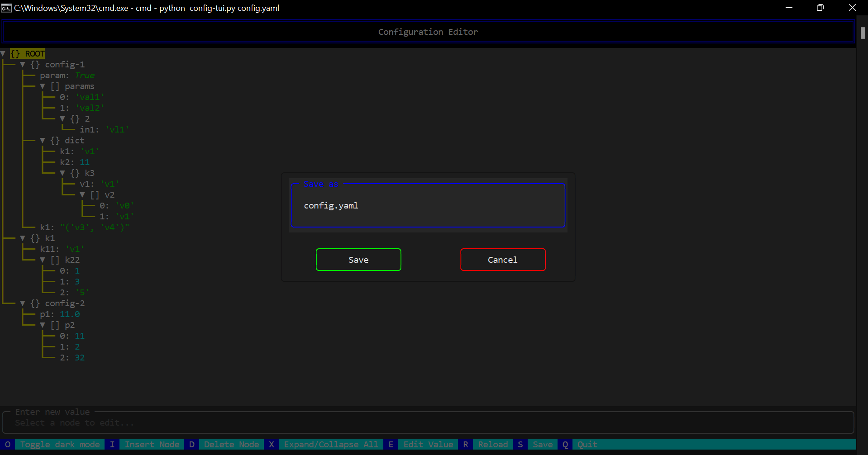Viewport: 868px width, 455px height.
Task: Collapse the p2 list arrow
Action: (x=43, y=325)
